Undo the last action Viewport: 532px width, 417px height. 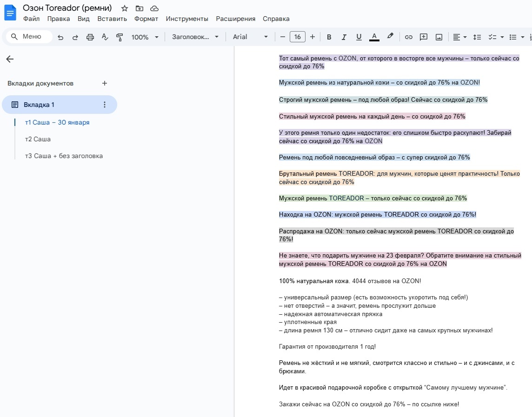click(x=60, y=37)
